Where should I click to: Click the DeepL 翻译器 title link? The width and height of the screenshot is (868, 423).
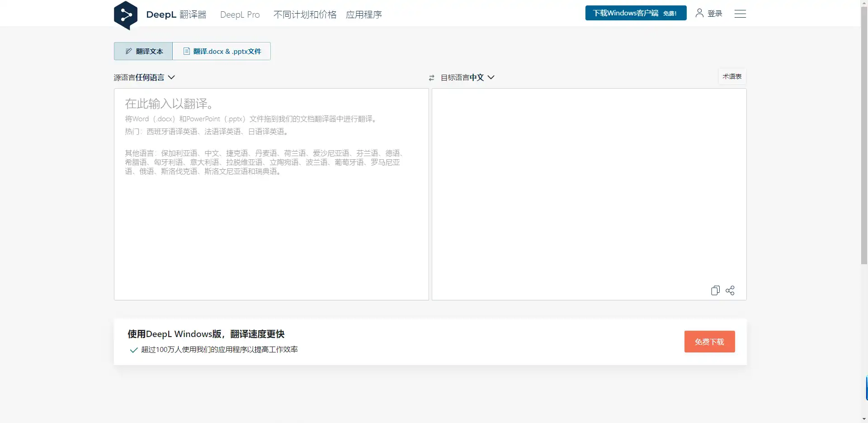pyautogui.click(x=176, y=14)
